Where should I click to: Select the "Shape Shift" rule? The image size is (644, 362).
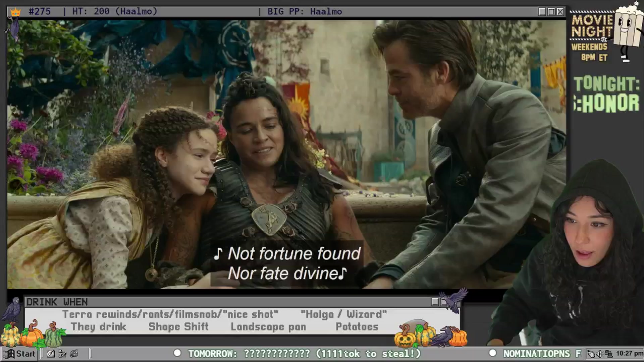click(178, 327)
